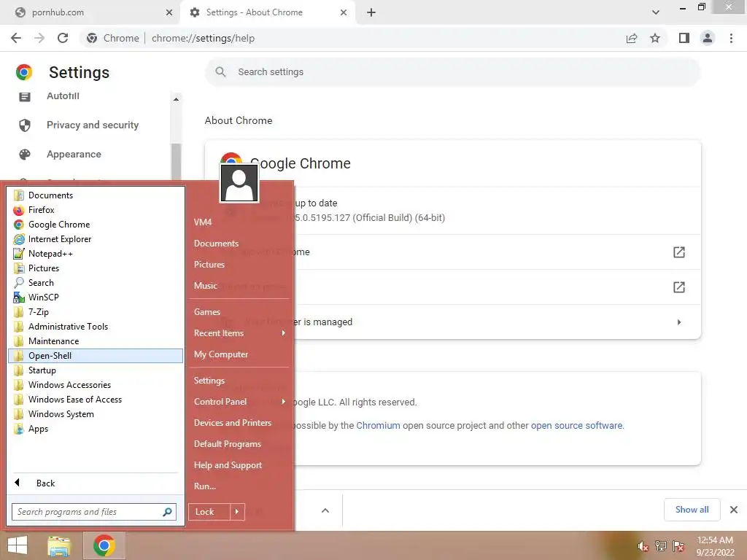The width and height of the screenshot is (747, 560).
Task: Expand the download item chevron
Action: (325, 510)
